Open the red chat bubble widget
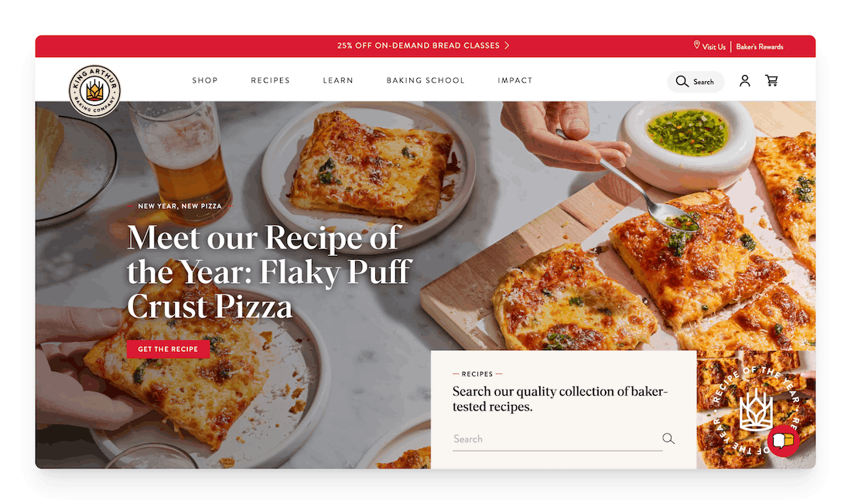 point(783,441)
